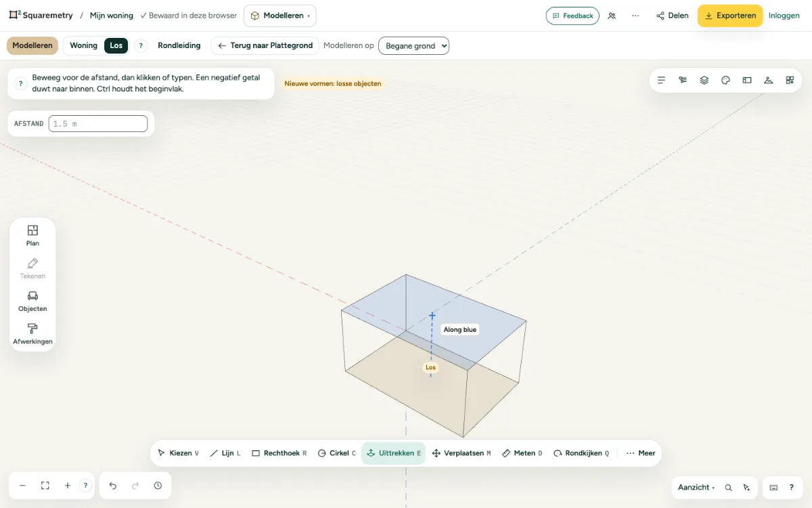812x508 pixels.
Task: Switch mode toggle to Los
Action: (x=116, y=45)
